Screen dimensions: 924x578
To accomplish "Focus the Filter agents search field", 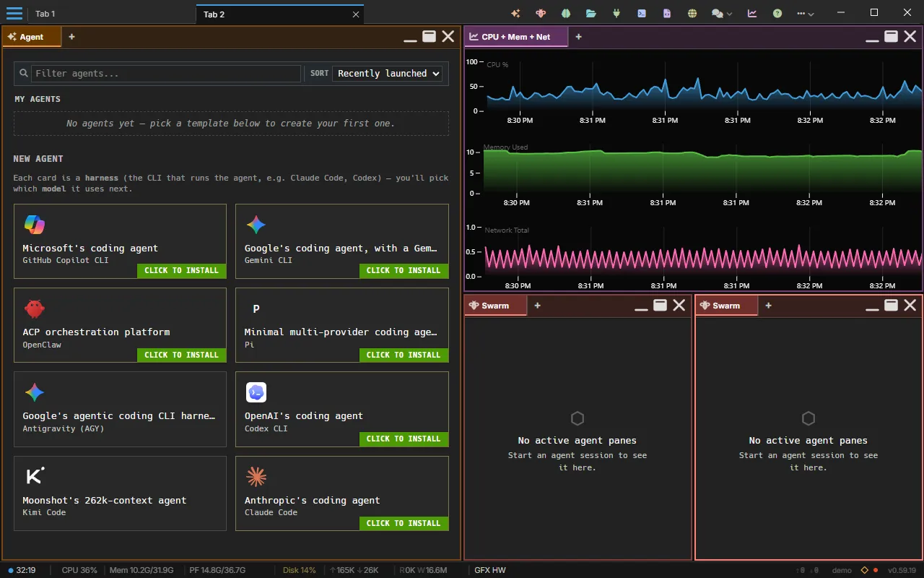I will 166,73.
